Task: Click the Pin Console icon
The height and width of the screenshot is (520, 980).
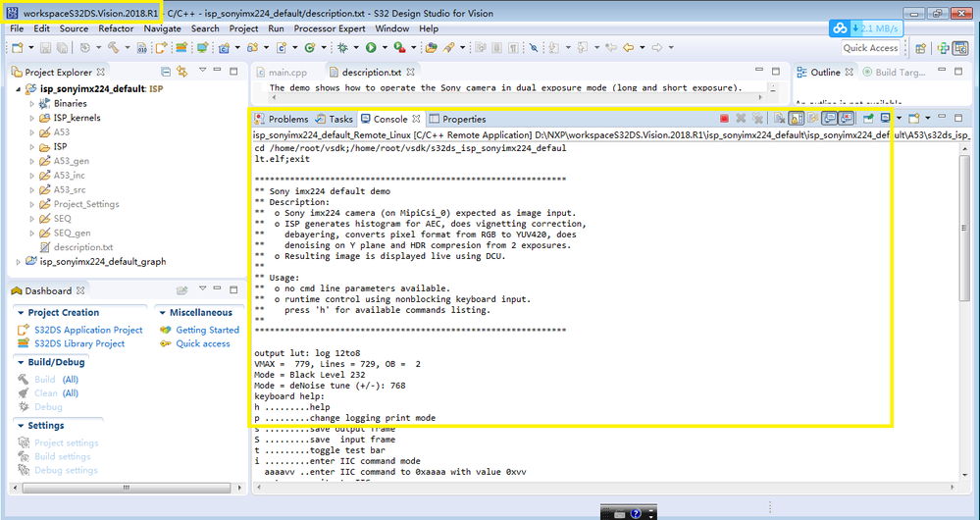Action: tap(868, 118)
